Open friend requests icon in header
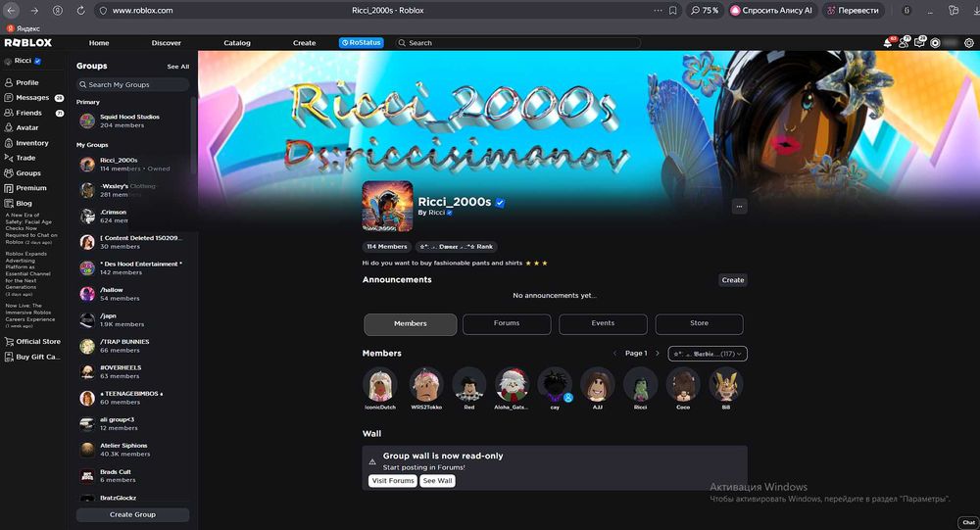This screenshot has width=980, height=530. (904, 42)
